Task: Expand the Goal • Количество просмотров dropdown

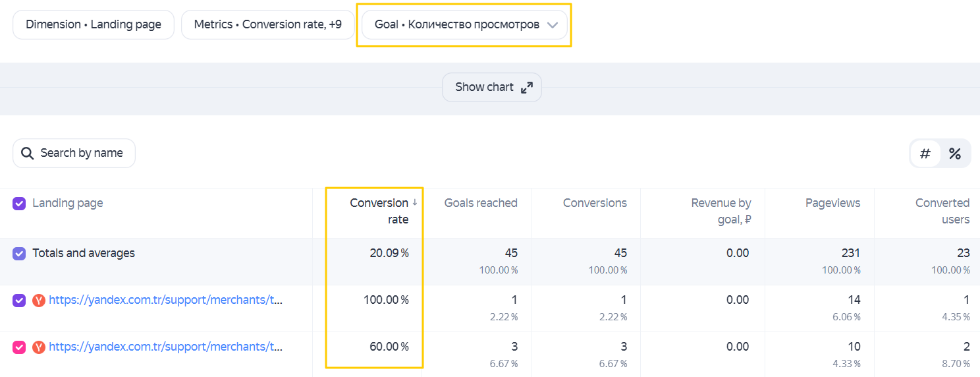Action: pyautogui.click(x=464, y=24)
